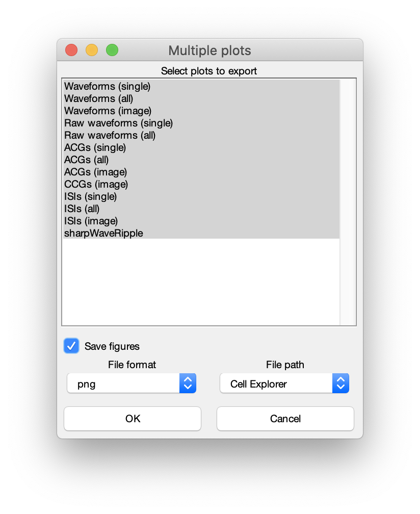Click the Cancel button
This screenshot has width=420, height=514.
click(285, 419)
